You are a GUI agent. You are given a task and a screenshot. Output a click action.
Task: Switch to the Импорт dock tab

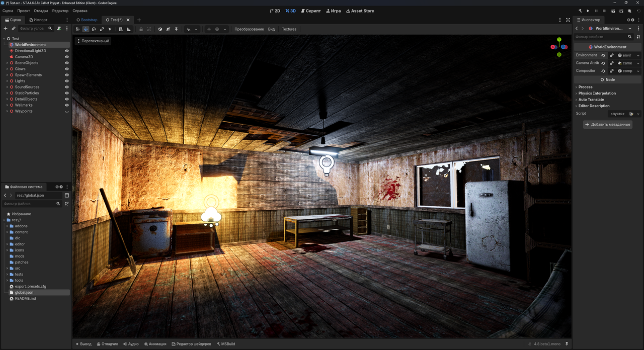click(x=38, y=20)
